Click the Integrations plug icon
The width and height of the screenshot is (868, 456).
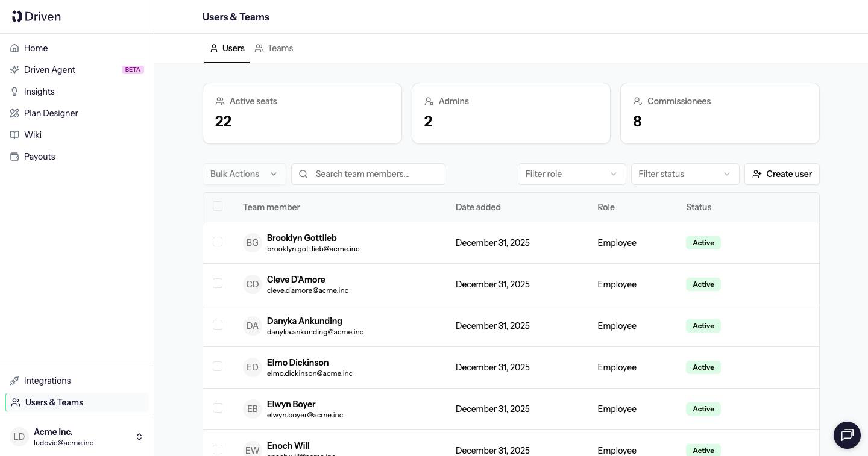pos(14,381)
